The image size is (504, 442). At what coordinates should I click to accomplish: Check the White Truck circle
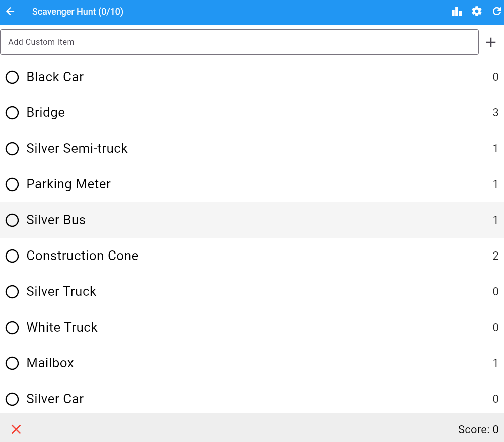click(x=12, y=328)
